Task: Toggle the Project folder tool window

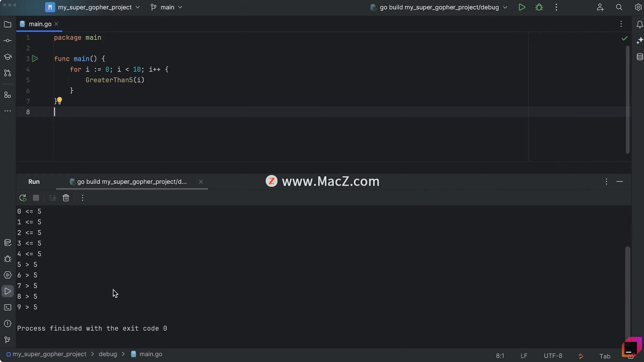Action: tap(7, 24)
